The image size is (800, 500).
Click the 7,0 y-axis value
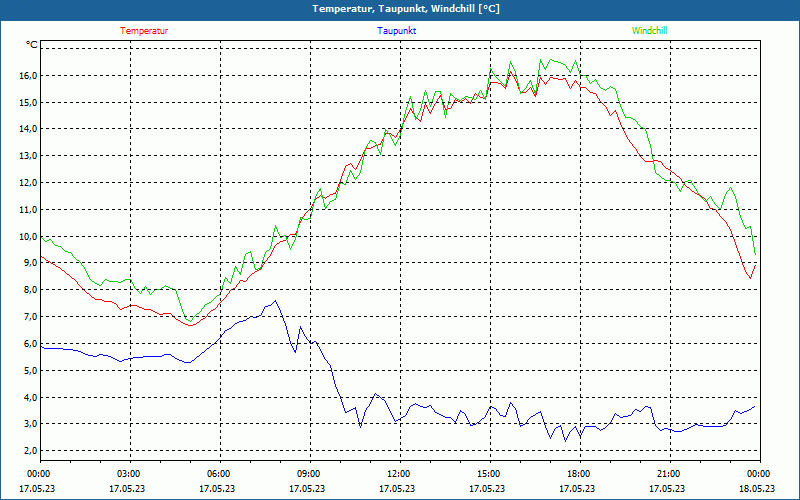pos(31,317)
